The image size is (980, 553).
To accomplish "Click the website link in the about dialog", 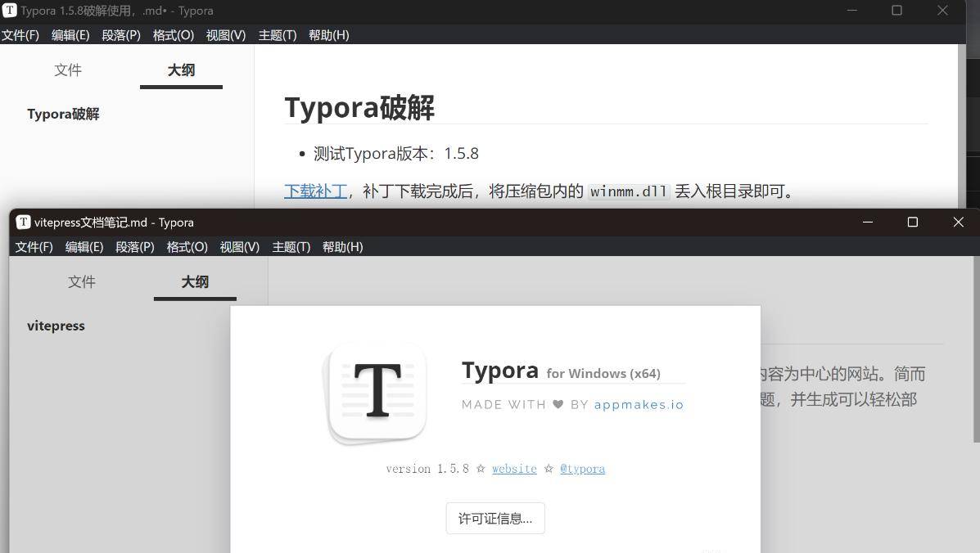I will pos(514,468).
